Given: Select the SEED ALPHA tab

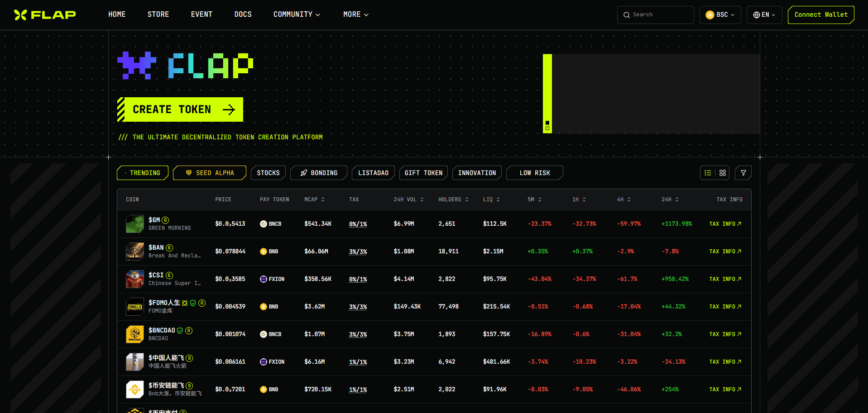Looking at the screenshot, I should click(x=210, y=173).
